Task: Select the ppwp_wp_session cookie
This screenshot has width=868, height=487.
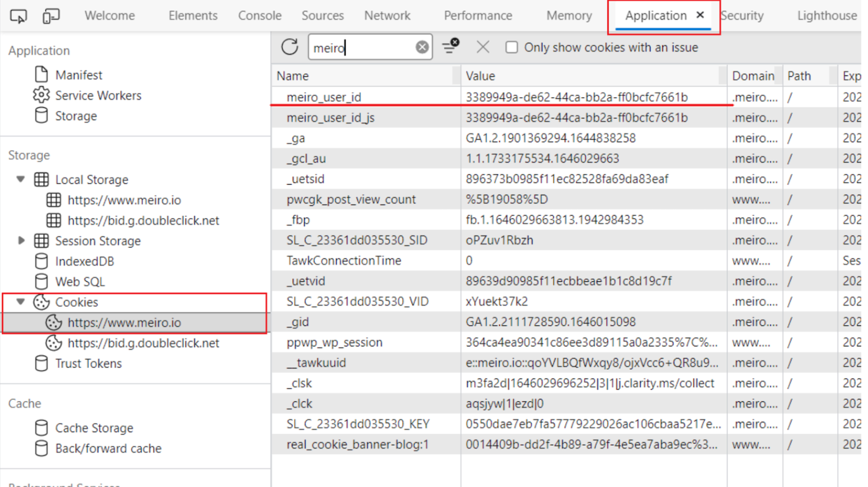Action: point(566,343)
